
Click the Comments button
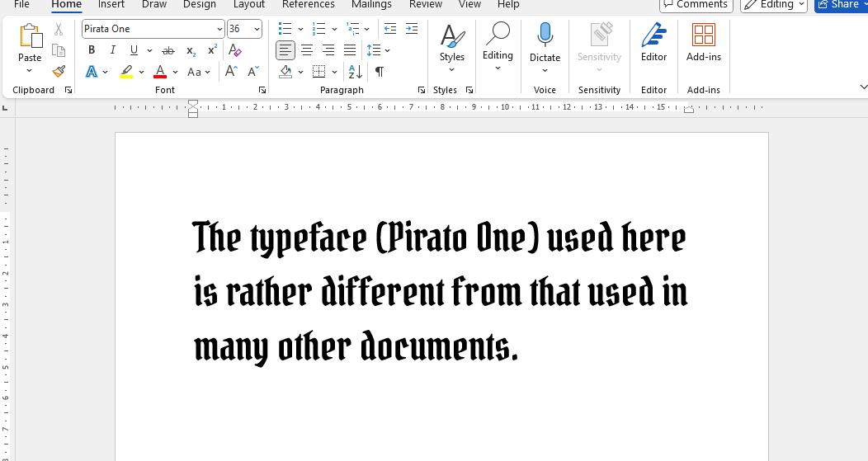[696, 5]
